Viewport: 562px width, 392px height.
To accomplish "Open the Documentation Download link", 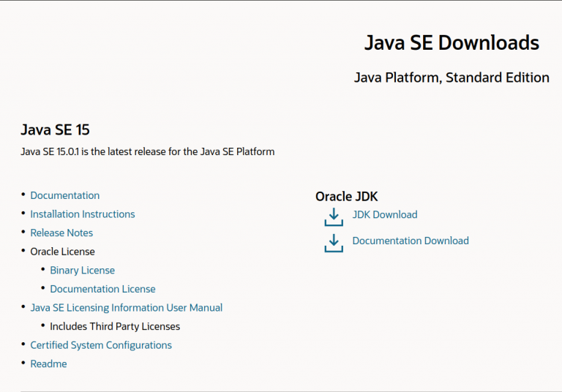I will tap(410, 241).
